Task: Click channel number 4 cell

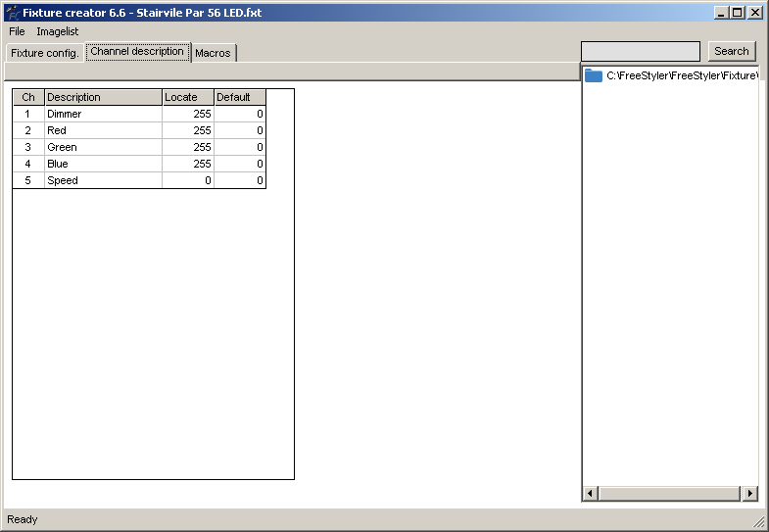Action: [x=28, y=164]
